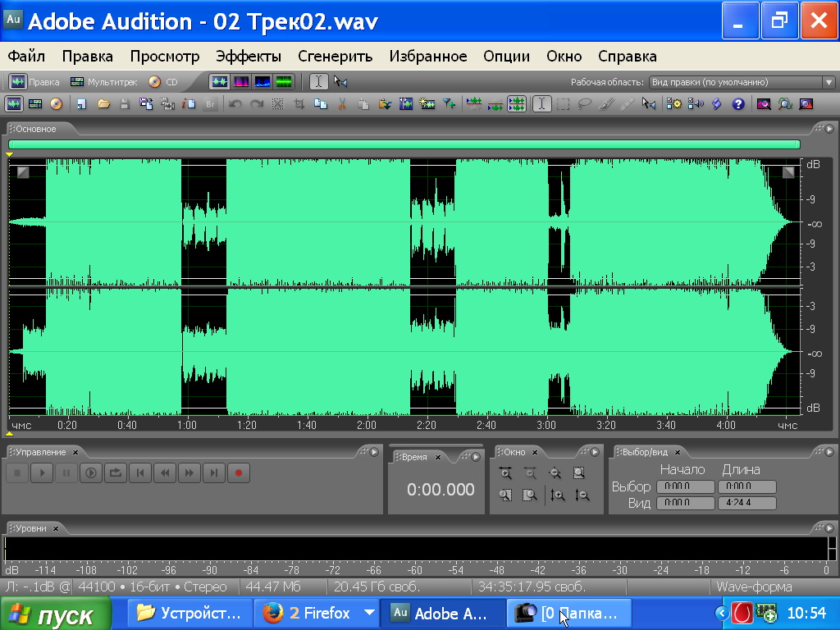Open the Избранное menu
Viewport: 840px width, 630px height.
427,57
